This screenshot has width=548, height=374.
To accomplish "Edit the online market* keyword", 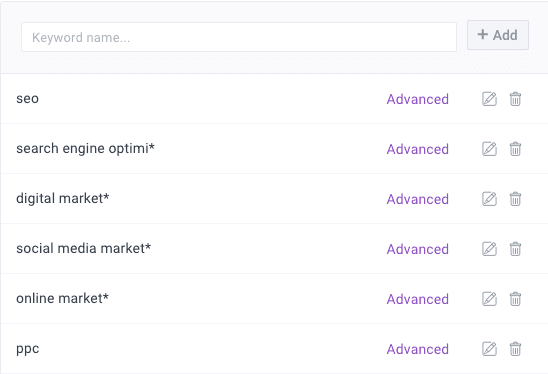I will [x=489, y=299].
